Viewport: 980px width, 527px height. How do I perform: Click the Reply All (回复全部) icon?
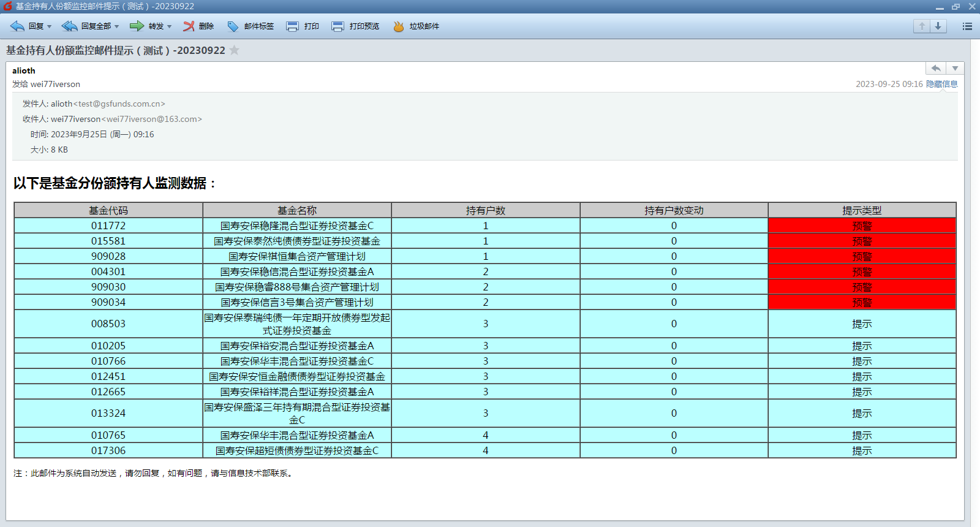pos(69,26)
